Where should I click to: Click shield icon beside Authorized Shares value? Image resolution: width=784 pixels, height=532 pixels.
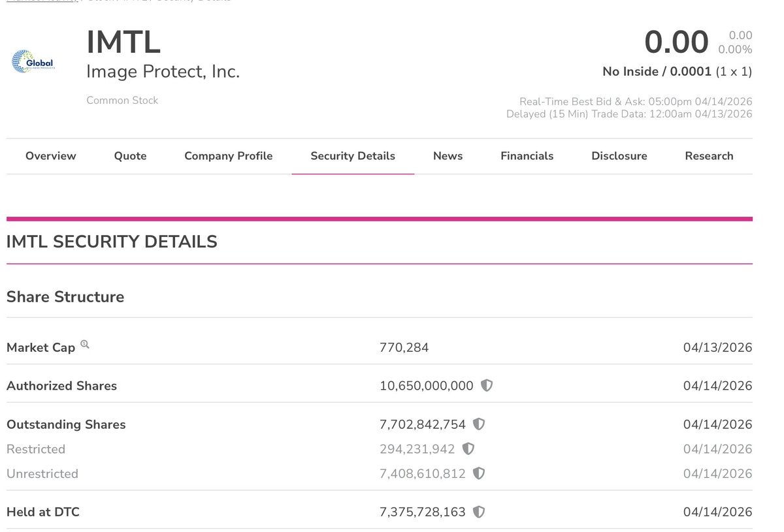click(x=486, y=385)
